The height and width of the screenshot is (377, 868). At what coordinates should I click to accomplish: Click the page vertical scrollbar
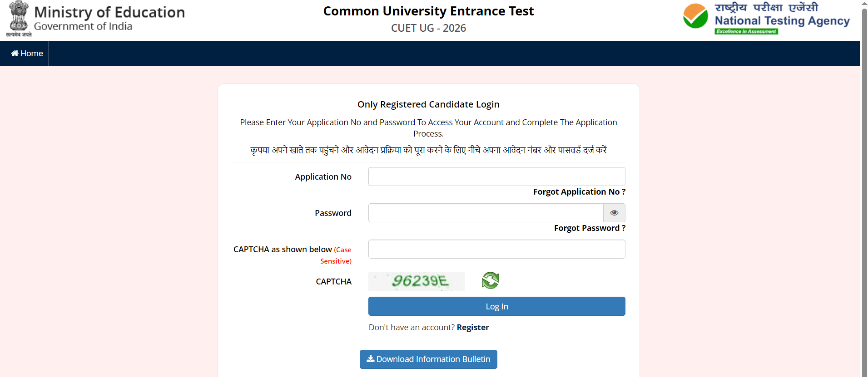pyautogui.click(x=864, y=181)
